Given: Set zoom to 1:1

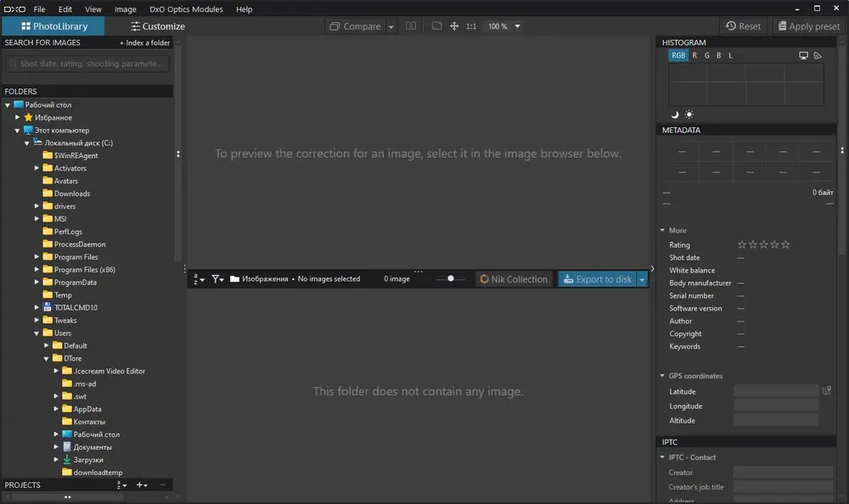Looking at the screenshot, I should (471, 26).
